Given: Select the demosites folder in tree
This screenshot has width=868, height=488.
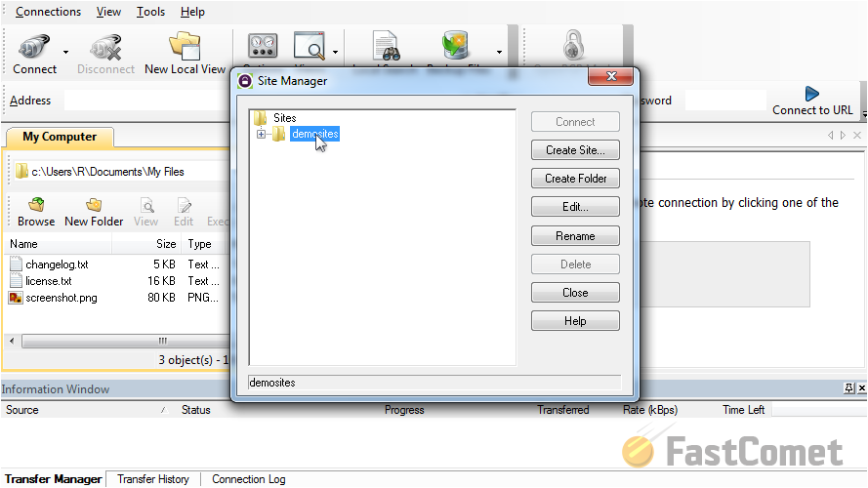Looking at the screenshot, I should (x=315, y=134).
